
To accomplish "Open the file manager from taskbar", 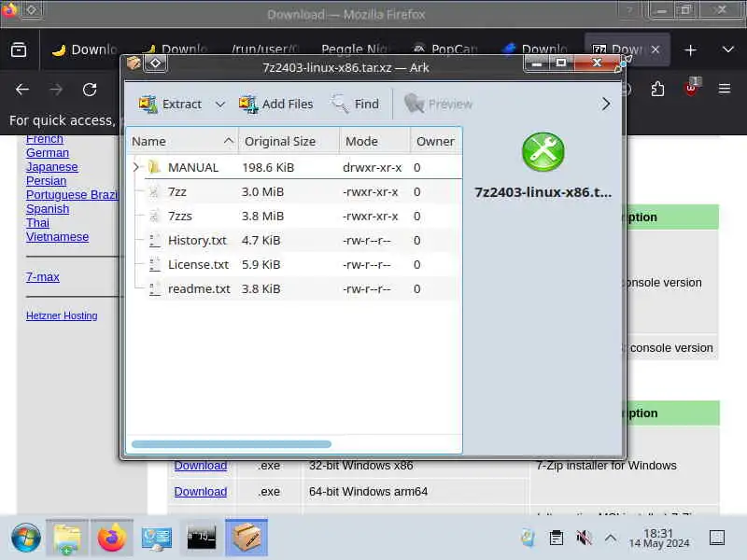I will (x=67, y=539).
